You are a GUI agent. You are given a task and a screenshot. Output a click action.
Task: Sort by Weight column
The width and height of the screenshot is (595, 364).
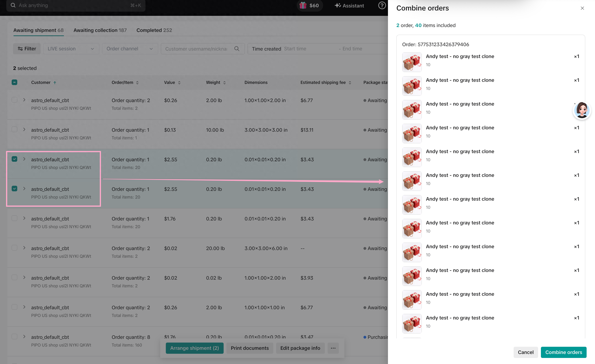click(224, 82)
